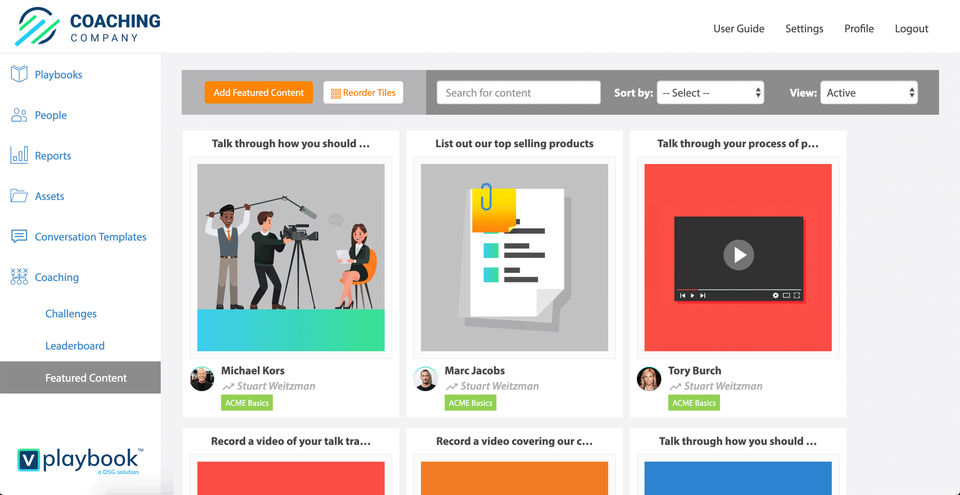Click the Conversation Templates chat icon
The width and height of the screenshot is (960, 495).
pos(19,236)
